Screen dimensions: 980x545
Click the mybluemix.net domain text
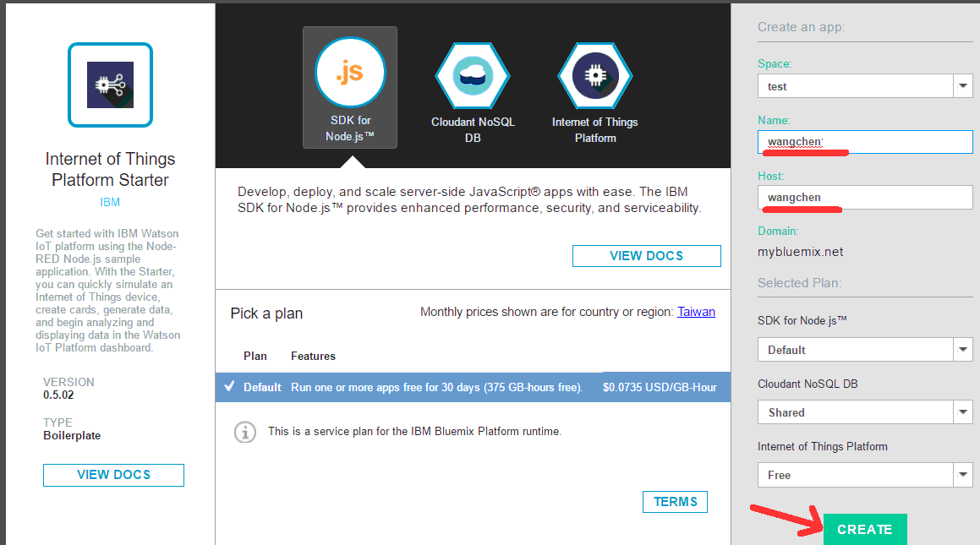[x=800, y=252]
